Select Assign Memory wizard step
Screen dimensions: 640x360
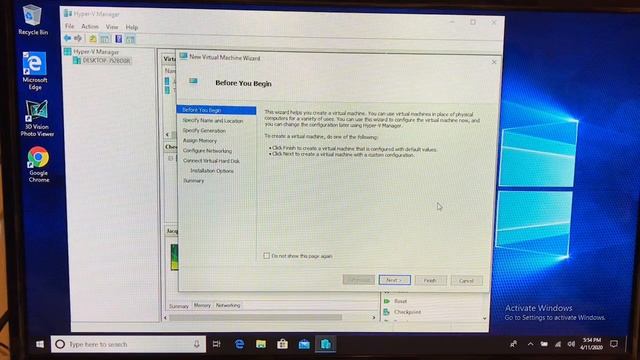[x=200, y=140]
